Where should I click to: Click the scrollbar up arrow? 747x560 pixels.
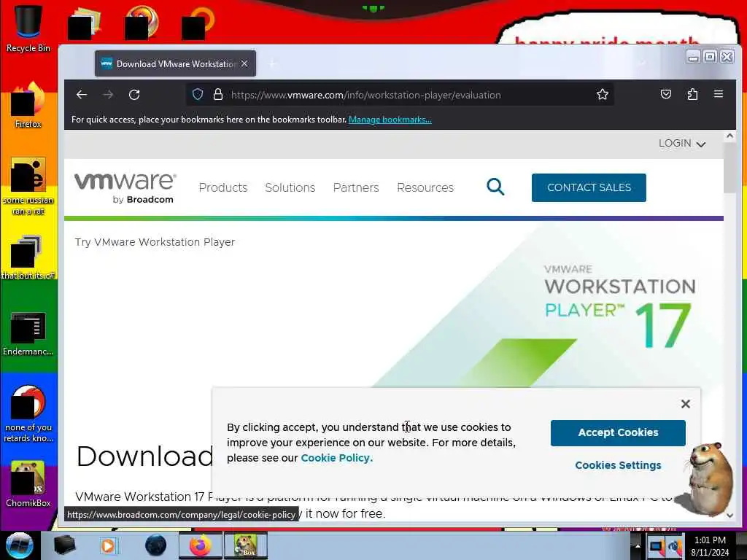pyautogui.click(x=729, y=136)
